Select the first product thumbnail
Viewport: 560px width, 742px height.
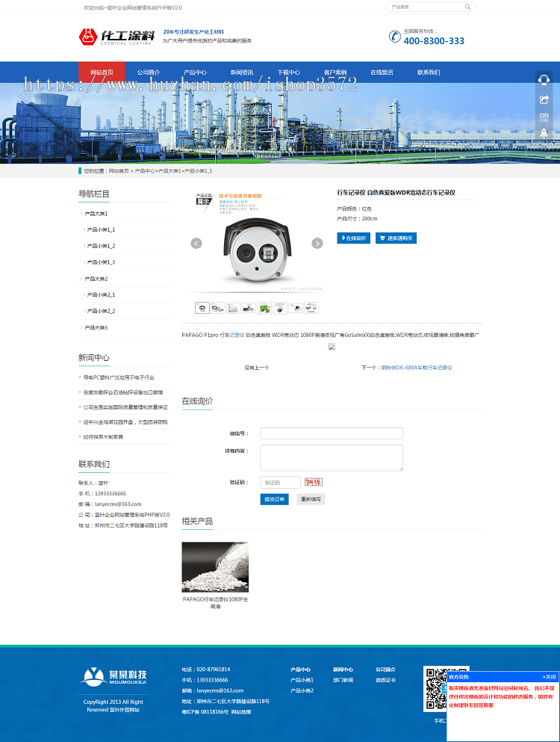pos(202,308)
